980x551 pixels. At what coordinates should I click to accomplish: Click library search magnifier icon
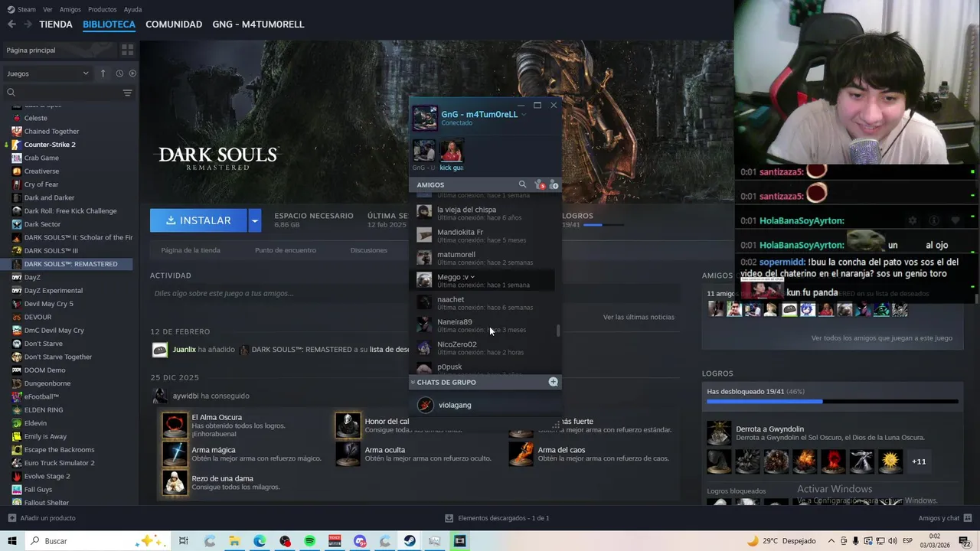coord(11,93)
